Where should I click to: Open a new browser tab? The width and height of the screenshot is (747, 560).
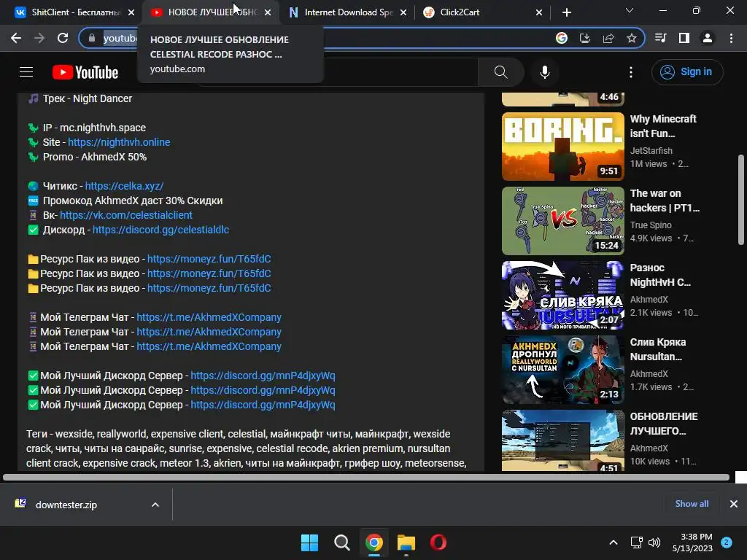[x=566, y=12]
